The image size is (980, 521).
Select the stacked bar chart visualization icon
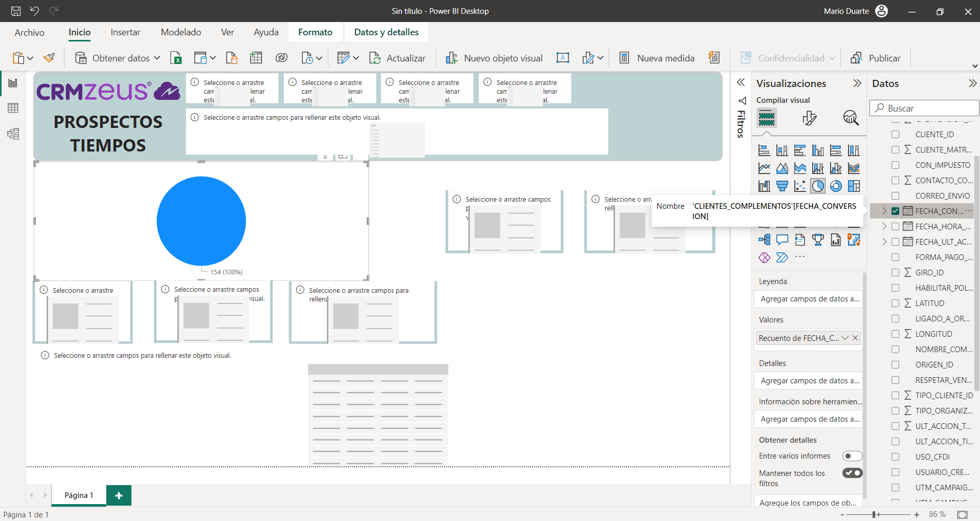(764, 150)
